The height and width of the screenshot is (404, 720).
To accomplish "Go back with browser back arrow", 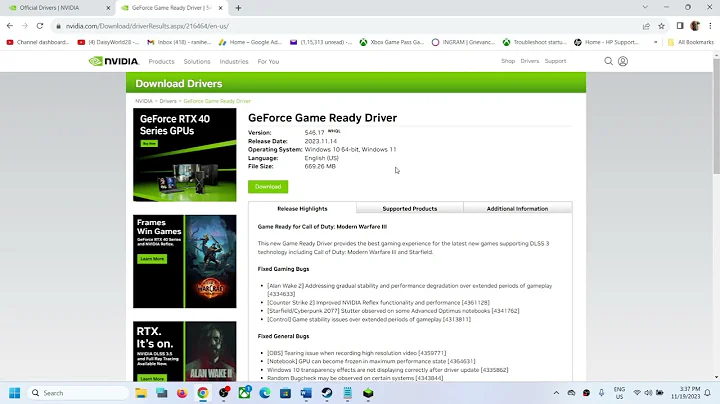I will click(10, 26).
